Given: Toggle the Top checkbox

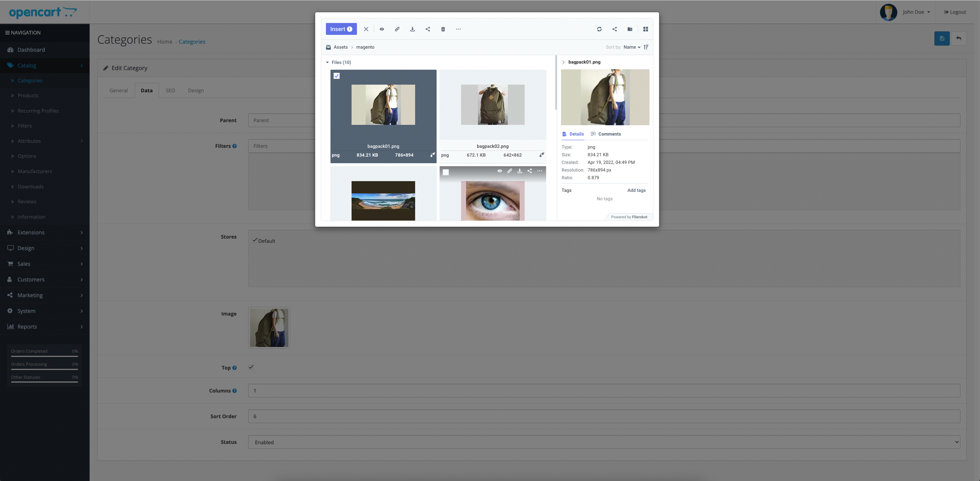Looking at the screenshot, I should click(x=251, y=367).
